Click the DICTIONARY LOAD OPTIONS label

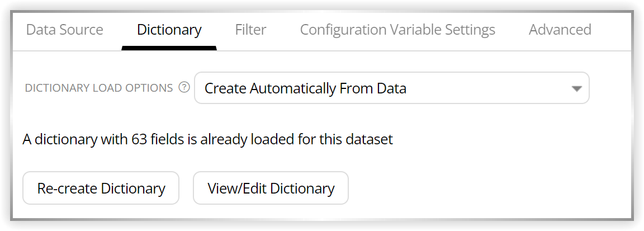tap(99, 88)
